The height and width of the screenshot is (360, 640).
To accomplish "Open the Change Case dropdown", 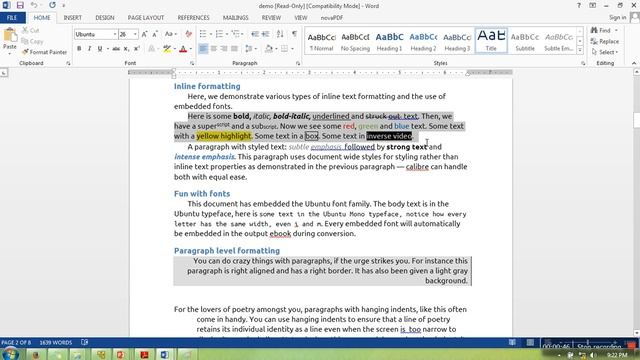I will pos(171,34).
